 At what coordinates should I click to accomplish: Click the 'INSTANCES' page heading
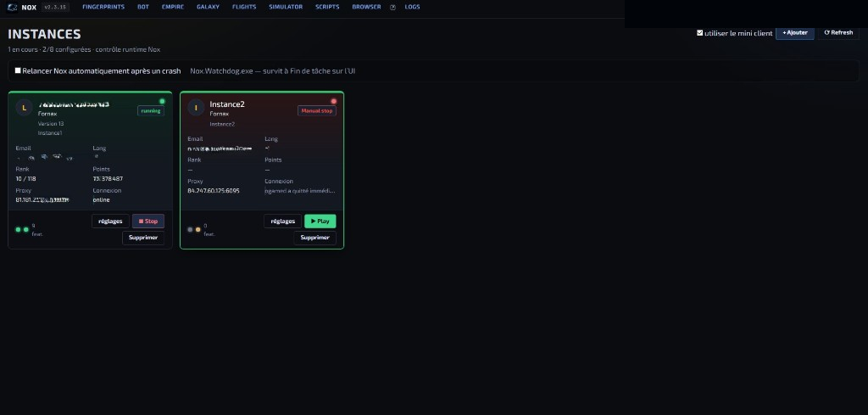[x=44, y=34]
